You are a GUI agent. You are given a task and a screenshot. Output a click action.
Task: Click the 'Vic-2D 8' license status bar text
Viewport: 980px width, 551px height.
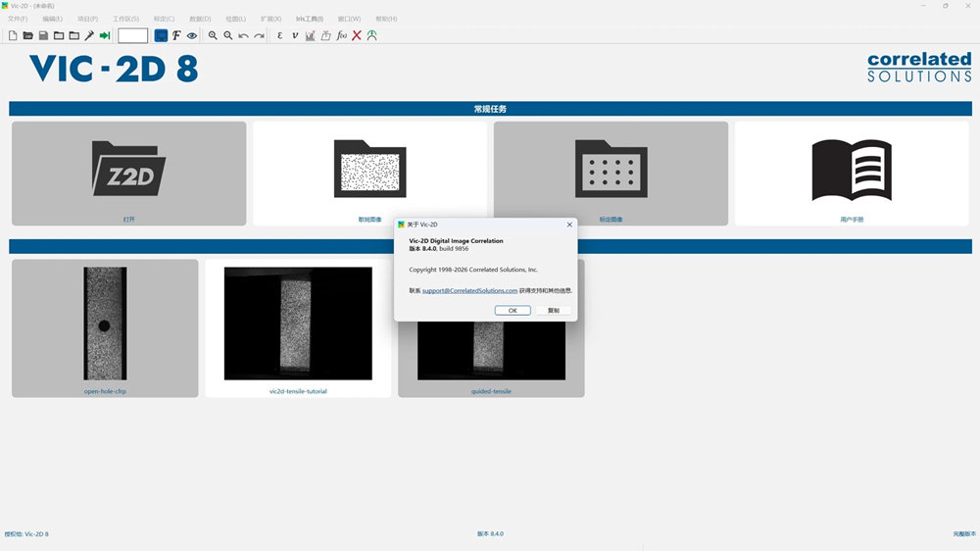[36, 534]
